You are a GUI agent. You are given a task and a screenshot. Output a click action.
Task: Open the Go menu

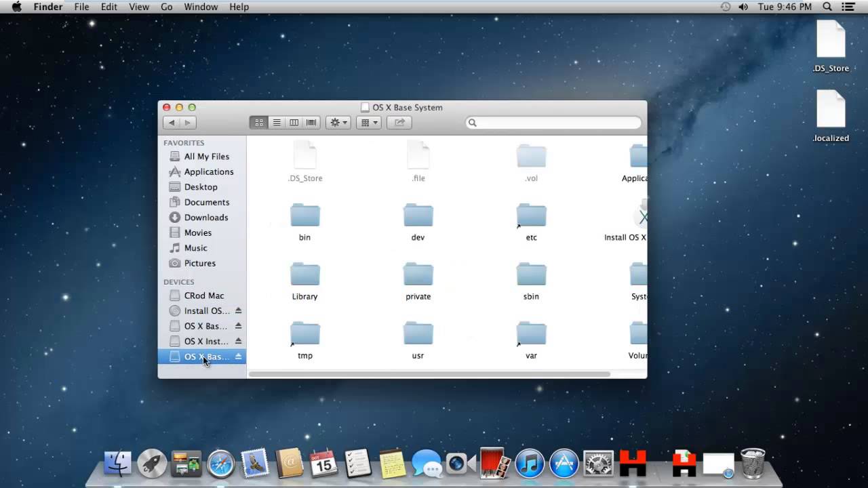click(x=167, y=7)
